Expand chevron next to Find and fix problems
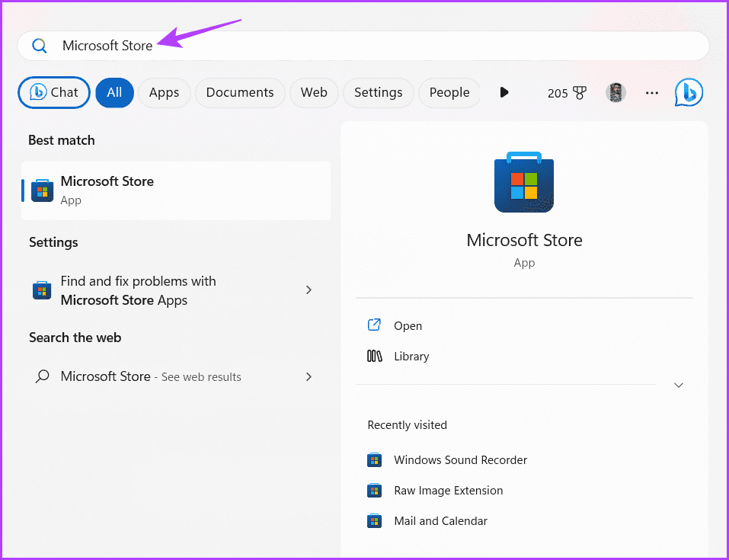The image size is (729, 560). coord(309,290)
